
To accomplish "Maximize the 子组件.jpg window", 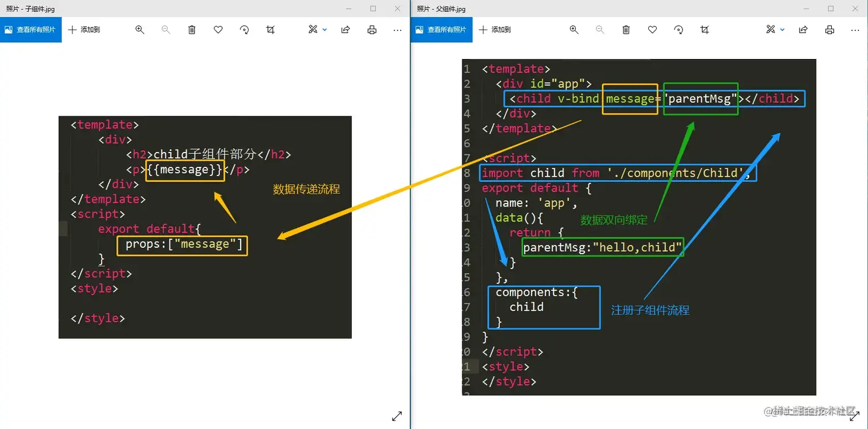I will 373,9.
